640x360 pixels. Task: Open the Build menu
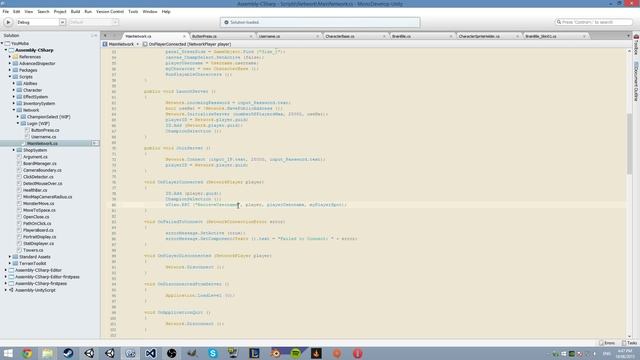coord(76,12)
